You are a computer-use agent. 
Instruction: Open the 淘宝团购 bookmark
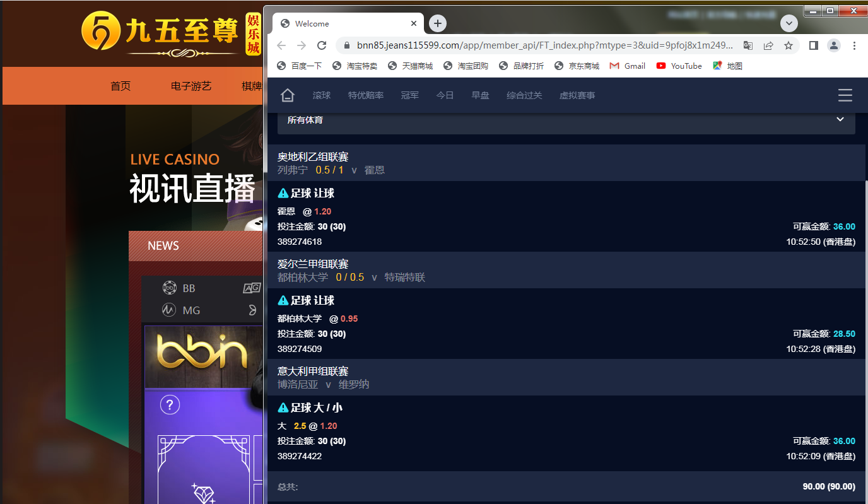466,66
